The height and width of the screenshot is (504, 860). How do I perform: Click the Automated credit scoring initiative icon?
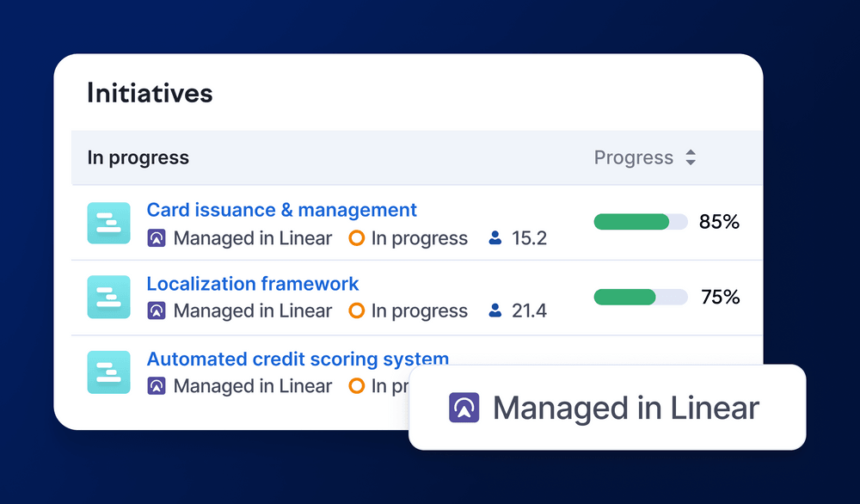point(108,372)
